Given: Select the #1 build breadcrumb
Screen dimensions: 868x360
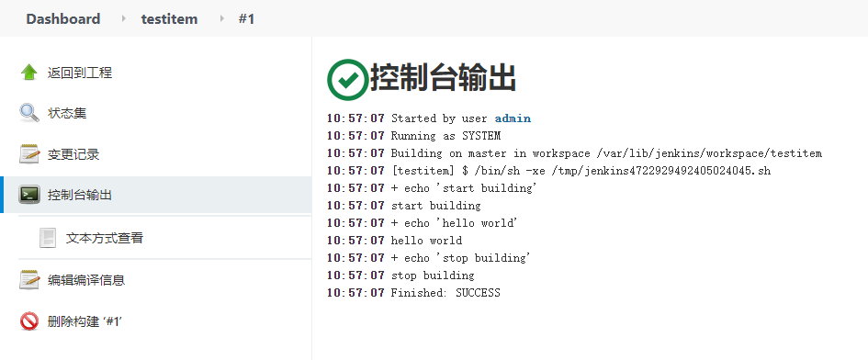Looking at the screenshot, I should click(x=246, y=19).
